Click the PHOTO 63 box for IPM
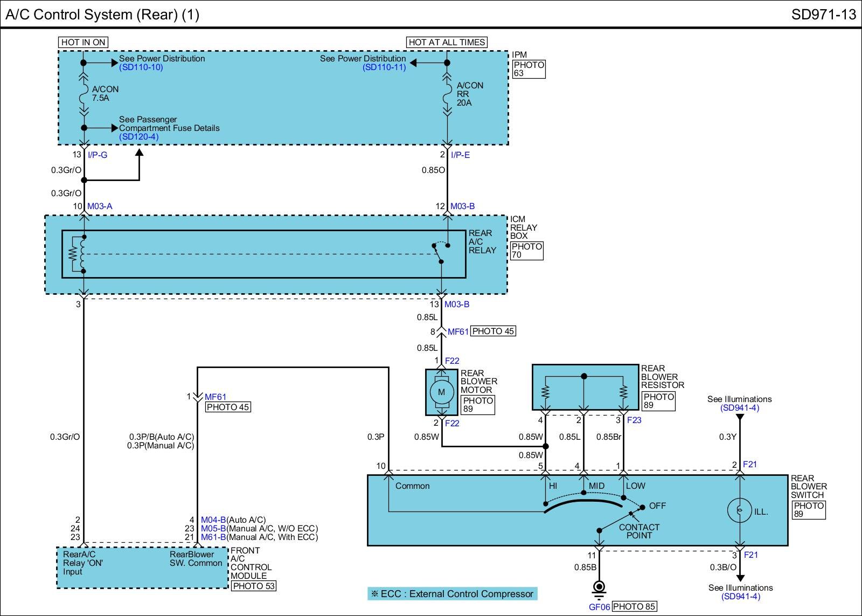Viewport: 862px width, 616px height. click(529, 69)
